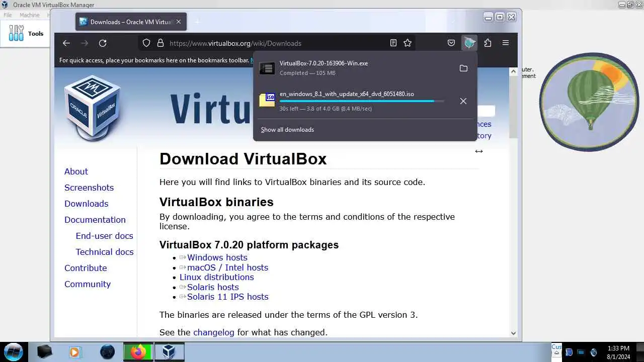This screenshot has height=362, width=644.
Task: Open the Community sidebar link
Action: (87, 284)
